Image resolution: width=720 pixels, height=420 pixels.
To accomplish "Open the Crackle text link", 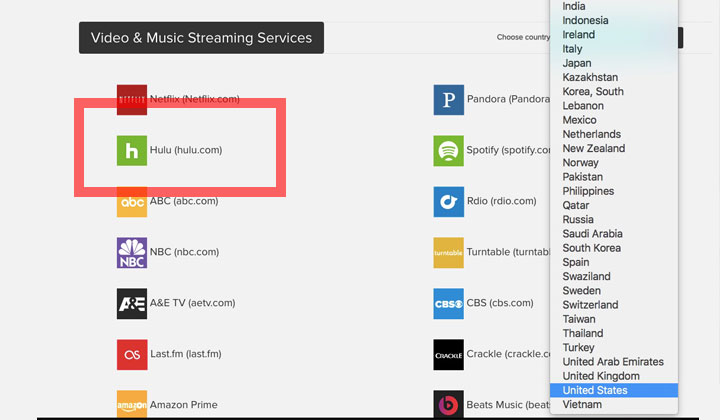I will pos(508,353).
